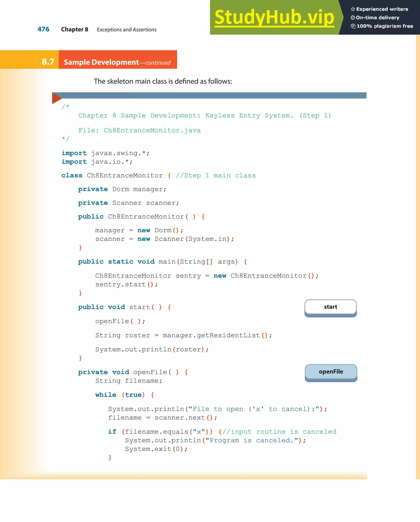Click the blue bar above code listing
This screenshot has width=420, height=522.
(x=213, y=95)
